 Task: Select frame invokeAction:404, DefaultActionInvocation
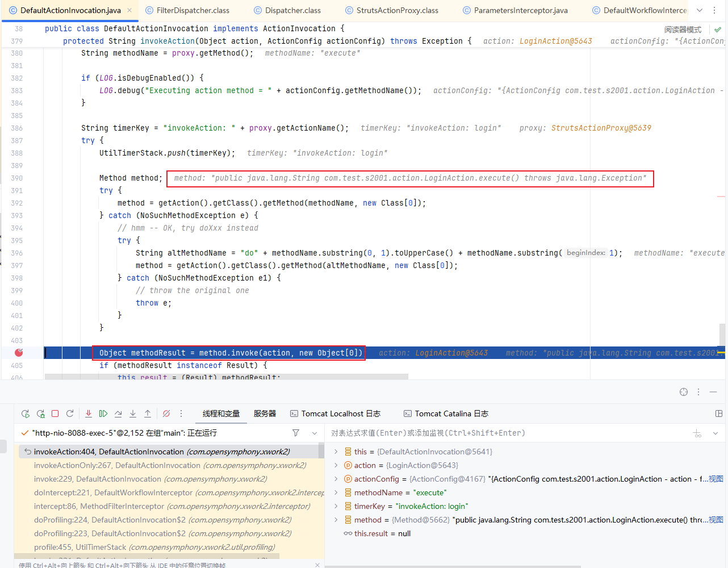tap(169, 452)
